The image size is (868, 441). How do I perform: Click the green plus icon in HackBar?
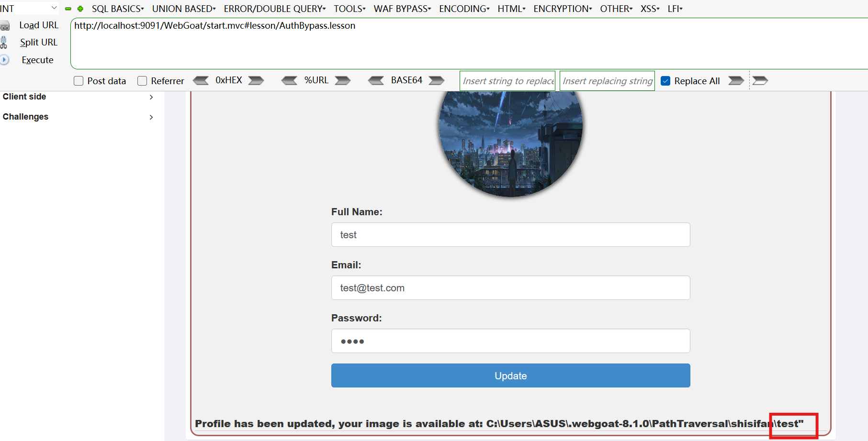click(80, 9)
